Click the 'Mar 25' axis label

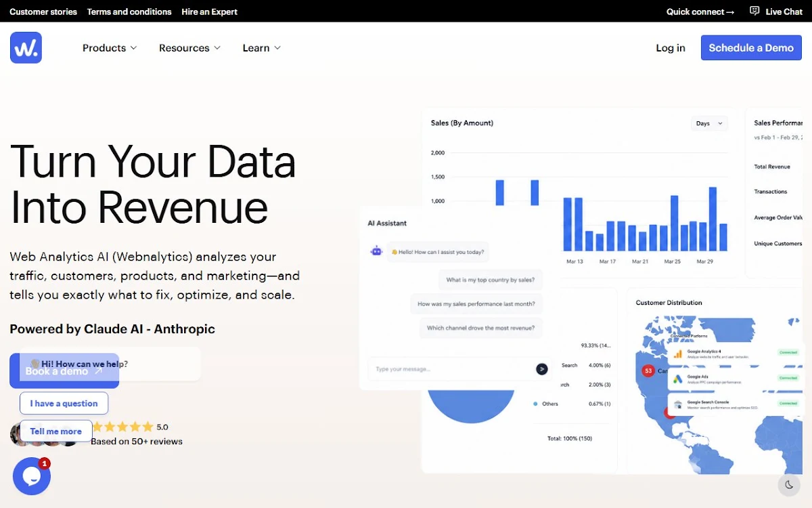tap(672, 261)
